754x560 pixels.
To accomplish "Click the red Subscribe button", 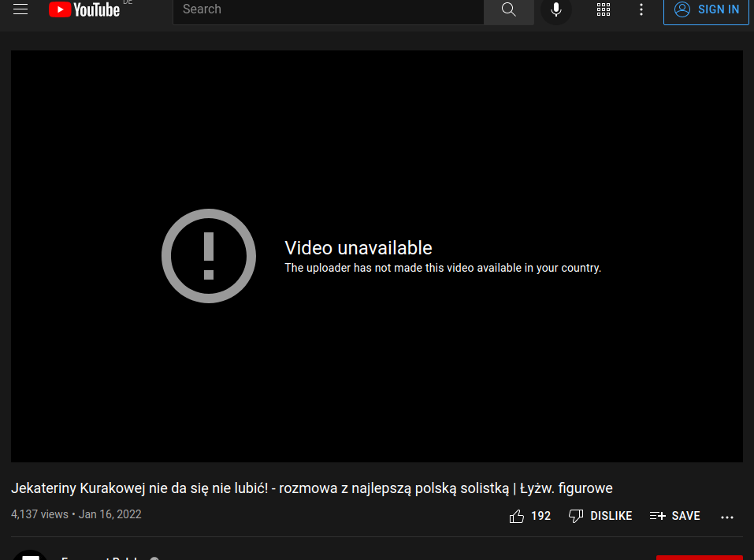I will [699, 556].
